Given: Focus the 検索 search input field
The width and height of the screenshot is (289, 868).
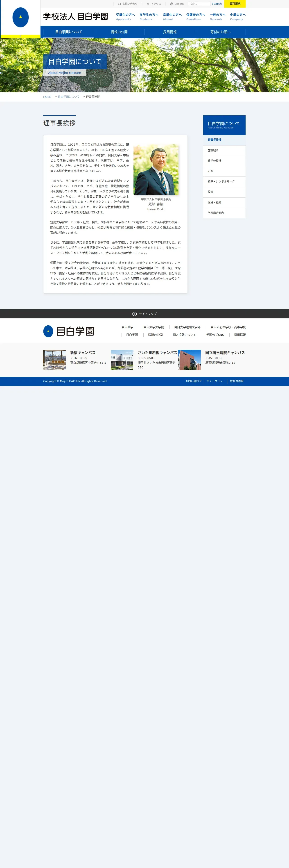Looking at the screenshot, I should point(199,4).
